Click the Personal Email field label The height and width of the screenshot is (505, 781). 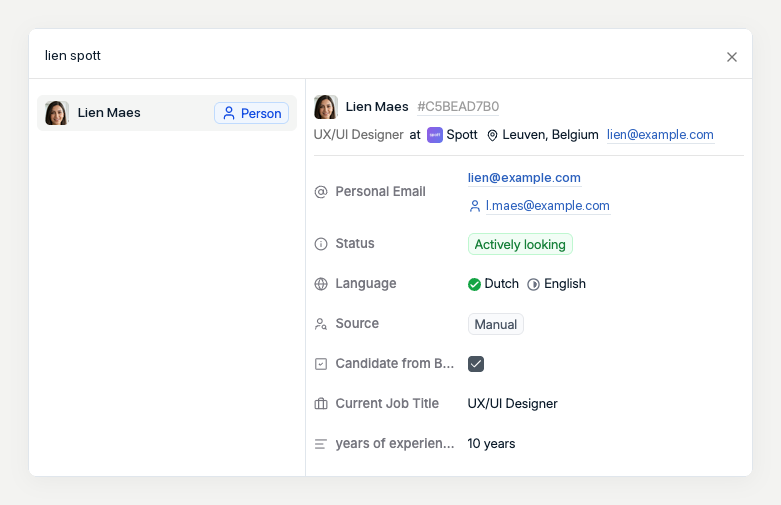[x=380, y=192]
